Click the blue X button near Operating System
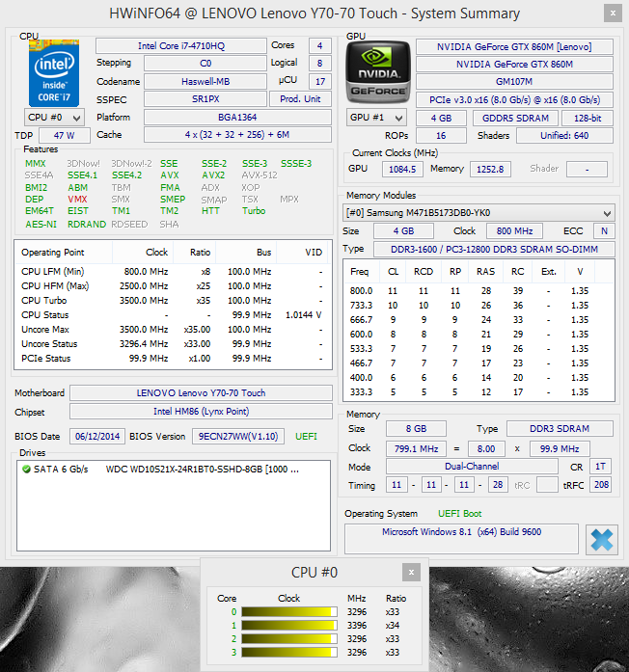 pyautogui.click(x=602, y=540)
